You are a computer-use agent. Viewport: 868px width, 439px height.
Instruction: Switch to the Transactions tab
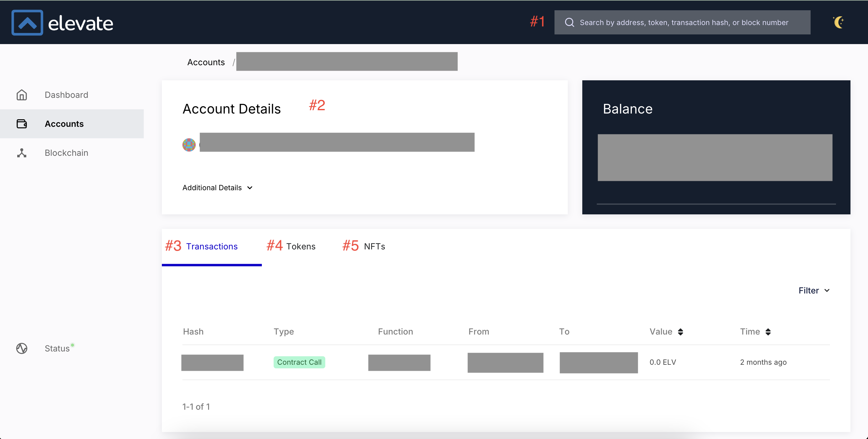click(x=212, y=247)
